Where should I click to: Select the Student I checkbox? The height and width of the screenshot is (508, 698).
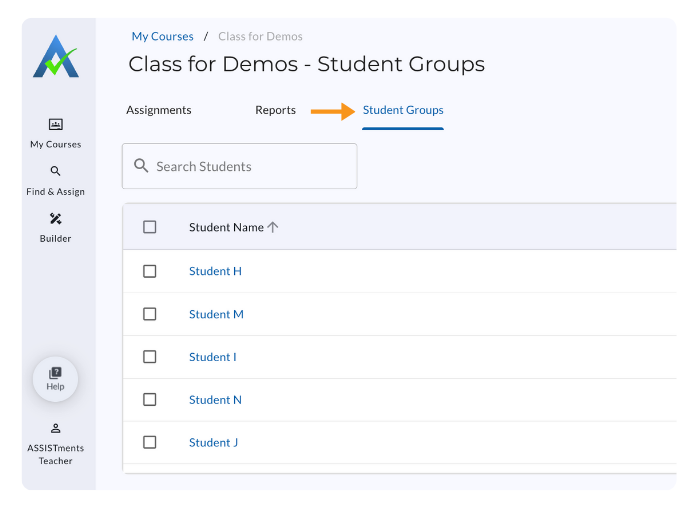click(150, 357)
